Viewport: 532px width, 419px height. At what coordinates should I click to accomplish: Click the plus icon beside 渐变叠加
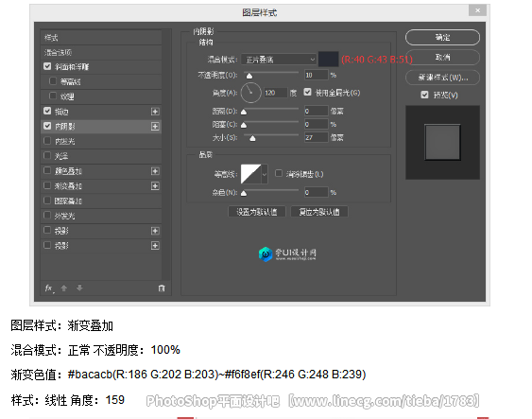pos(155,186)
